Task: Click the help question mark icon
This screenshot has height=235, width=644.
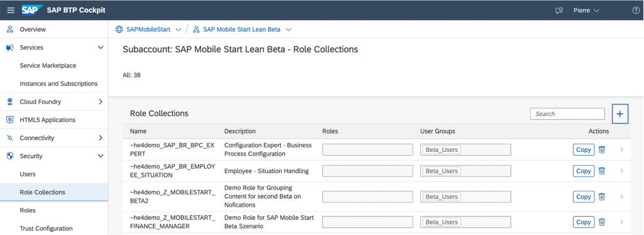Action: pos(636,10)
